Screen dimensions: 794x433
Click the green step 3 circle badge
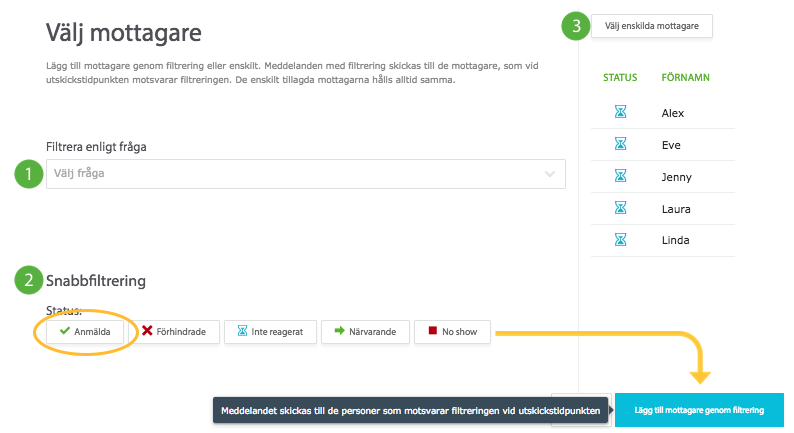tap(576, 26)
